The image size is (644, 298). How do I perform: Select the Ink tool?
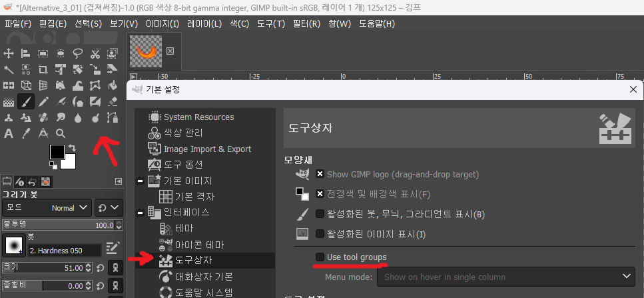[x=78, y=101]
